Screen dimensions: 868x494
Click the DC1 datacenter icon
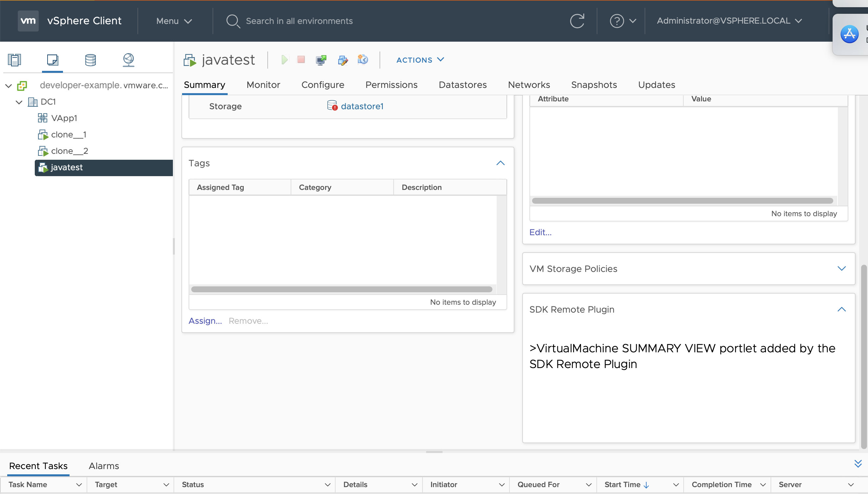click(32, 102)
